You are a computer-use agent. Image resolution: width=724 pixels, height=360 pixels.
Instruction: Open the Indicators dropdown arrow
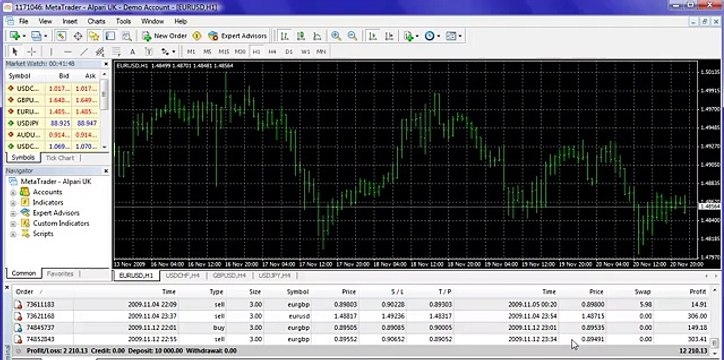[x=417, y=36]
